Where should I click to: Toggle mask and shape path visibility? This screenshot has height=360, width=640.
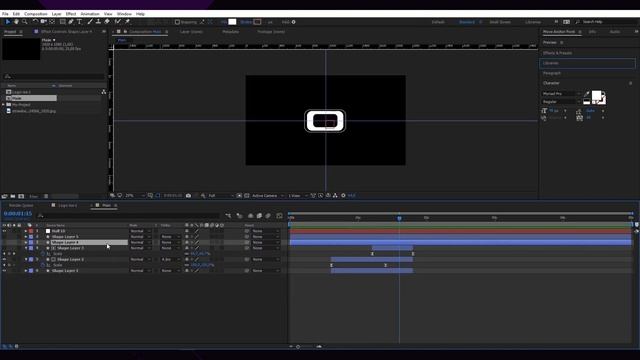point(158,196)
